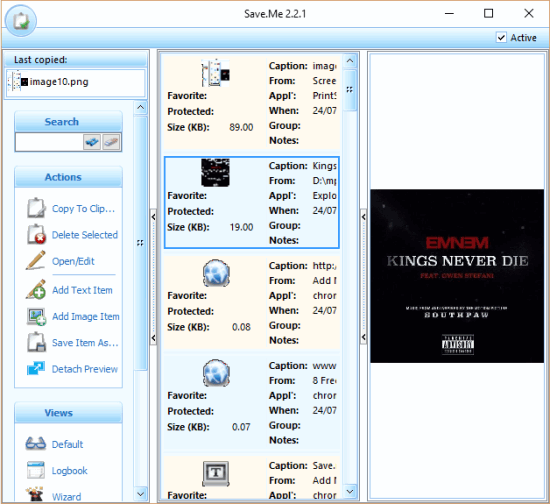550x504 pixels.
Task: Collapse left panel using upper splitter arrow
Action: coord(153,217)
